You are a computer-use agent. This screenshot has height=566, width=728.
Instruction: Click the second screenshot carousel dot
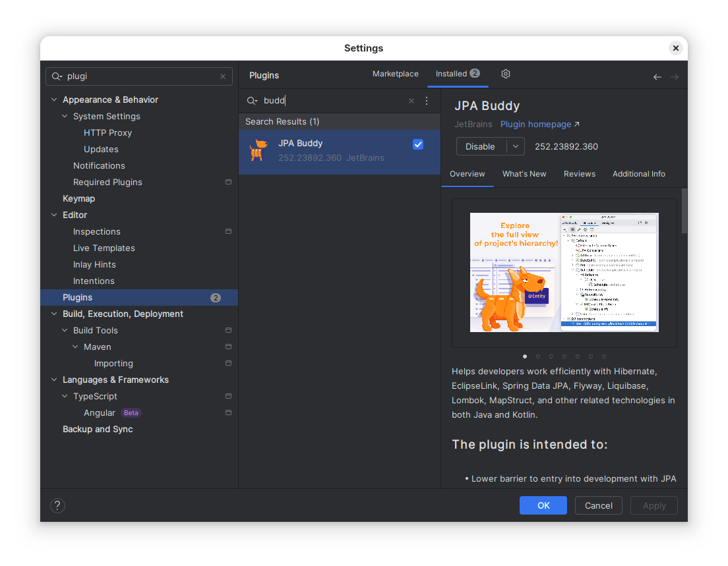[538, 356]
